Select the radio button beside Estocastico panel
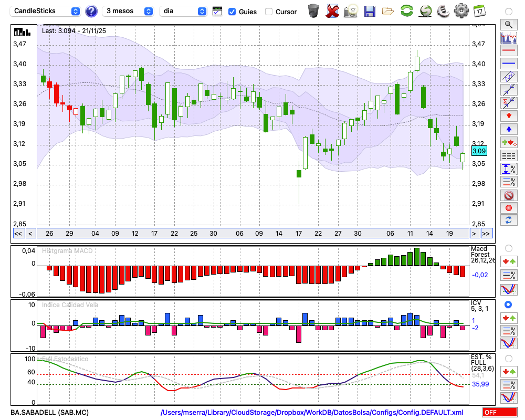 point(508,358)
